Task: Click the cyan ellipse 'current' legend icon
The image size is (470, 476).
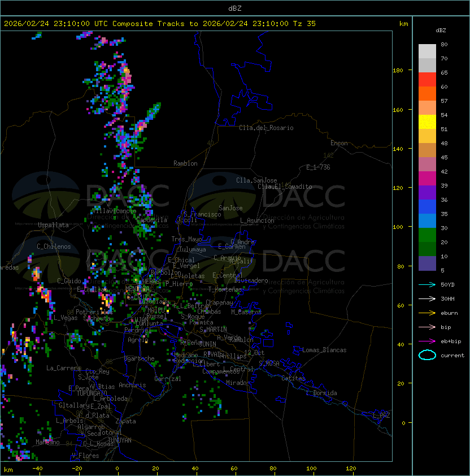Action: pyautogui.click(x=427, y=355)
